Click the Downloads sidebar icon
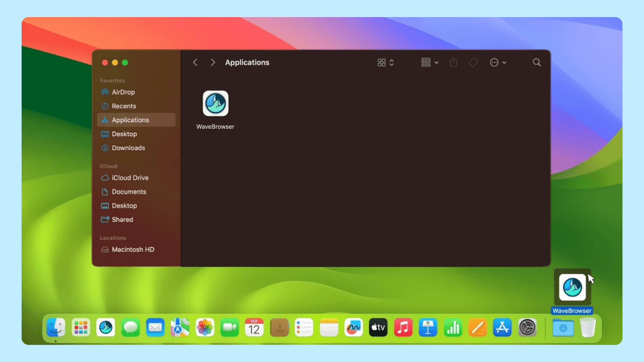The image size is (644, 362). click(105, 148)
